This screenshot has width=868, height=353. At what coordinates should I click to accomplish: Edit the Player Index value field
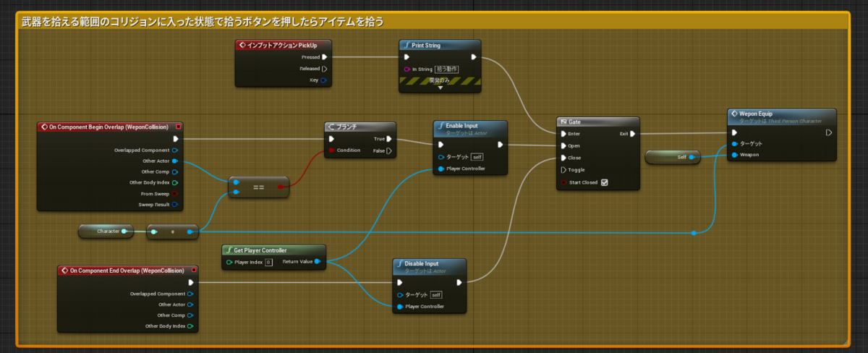tap(268, 262)
